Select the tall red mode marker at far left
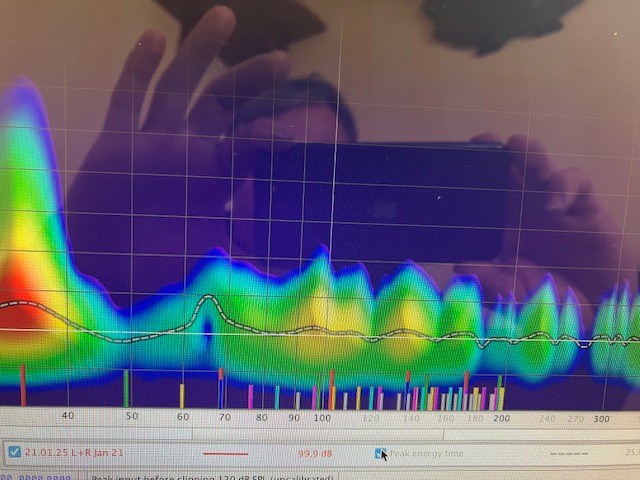Screen dimensions: 640x480 point(23,385)
